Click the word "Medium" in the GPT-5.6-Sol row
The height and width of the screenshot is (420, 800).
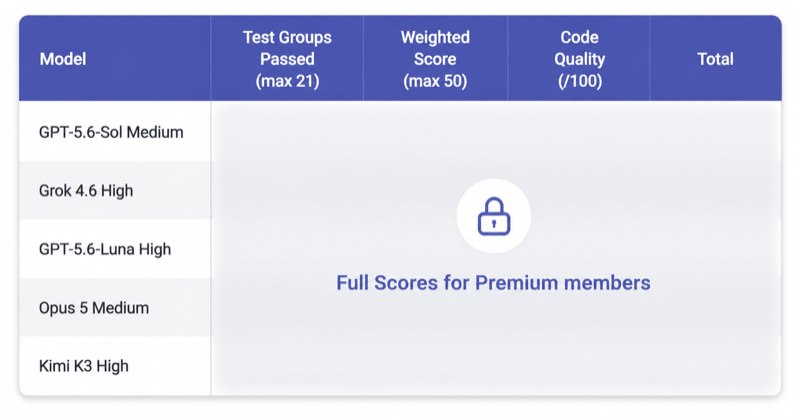coord(155,132)
